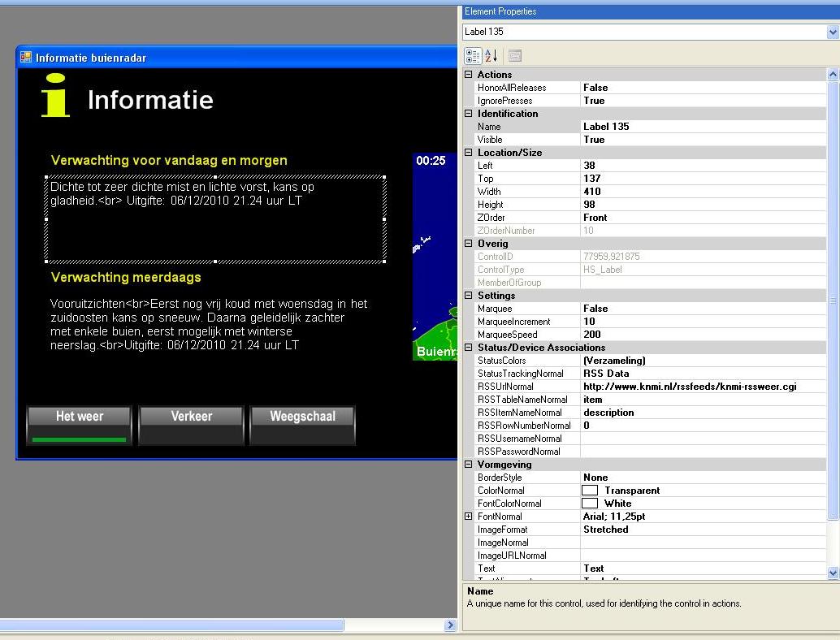Viewport: 840px width, 640px height.
Task: Click the Element Properties panel title bar
Action: (x=651, y=12)
